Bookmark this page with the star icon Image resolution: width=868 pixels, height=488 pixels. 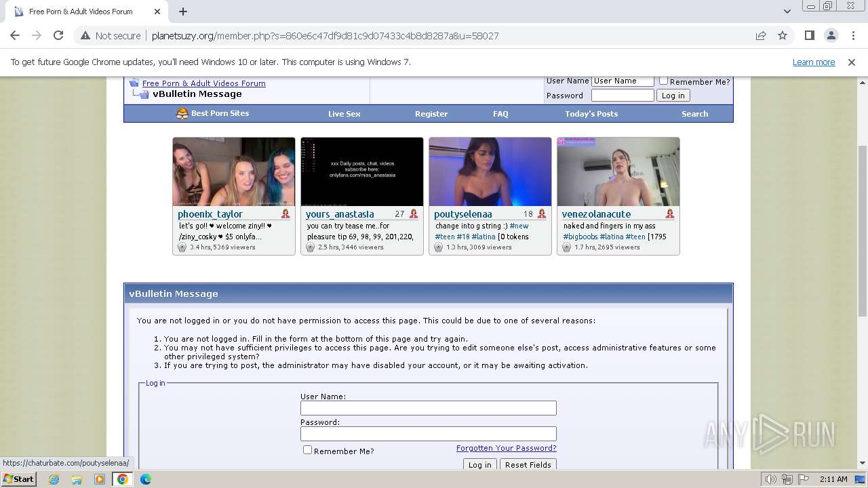coord(783,35)
